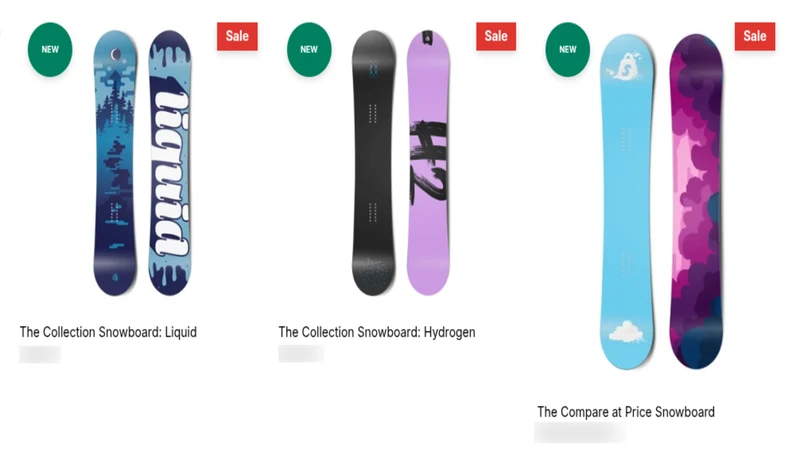The width and height of the screenshot is (800, 450).
Task: Open The Collection Snowboard: Liquid link
Action: pyautogui.click(x=108, y=332)
